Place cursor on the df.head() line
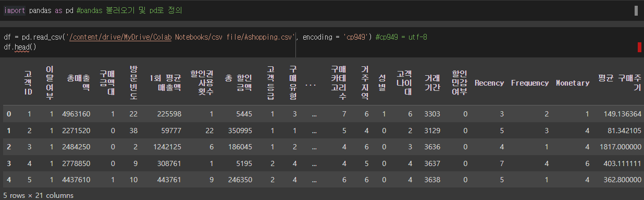Image resolution: width=644 pixels, height=200 pixels. coord(20,47)
